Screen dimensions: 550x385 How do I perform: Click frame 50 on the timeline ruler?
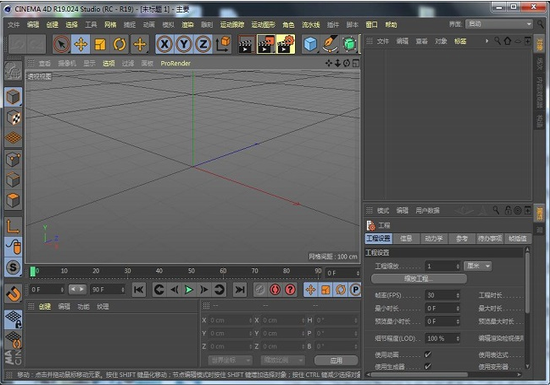[191, 271]
